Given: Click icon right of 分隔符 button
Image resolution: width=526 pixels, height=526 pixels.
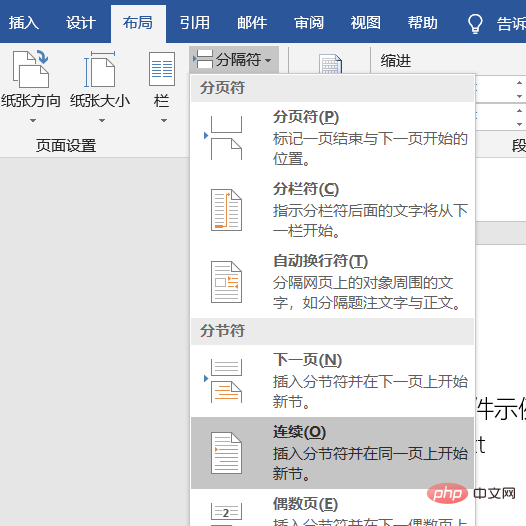Looking at the screenshot, I should pyautogui.click(x=330, y=64).
